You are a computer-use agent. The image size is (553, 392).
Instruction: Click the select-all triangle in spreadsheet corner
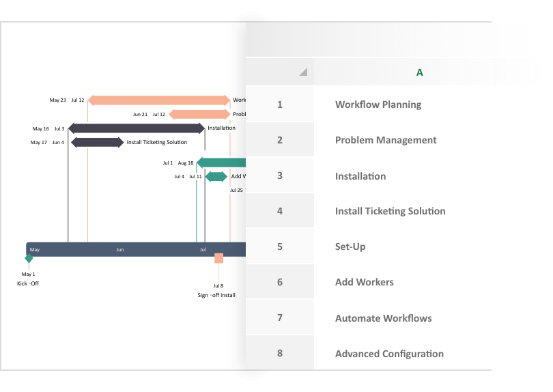coord(302,72)
